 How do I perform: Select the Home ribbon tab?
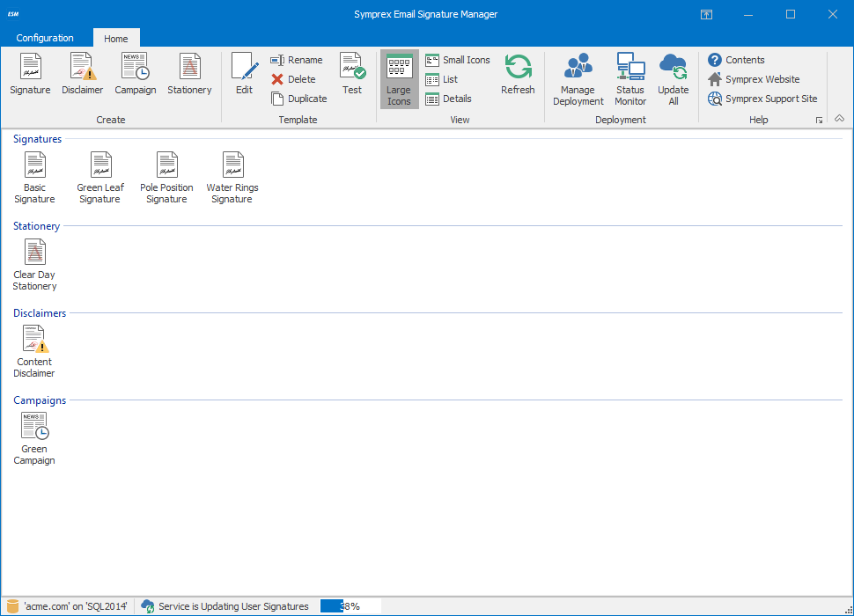pos(116,39)
